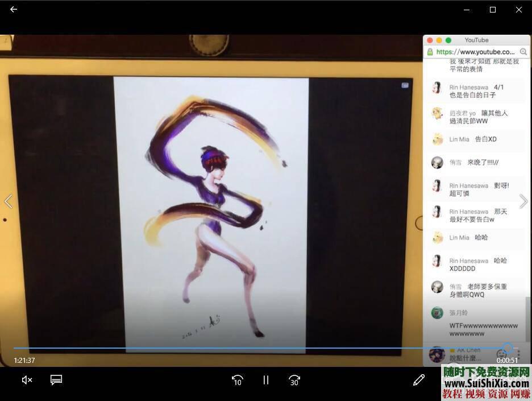Open the subtitles and captions menu
The width and height of the screenshot is (532, 401).
(x=56, y=380)
